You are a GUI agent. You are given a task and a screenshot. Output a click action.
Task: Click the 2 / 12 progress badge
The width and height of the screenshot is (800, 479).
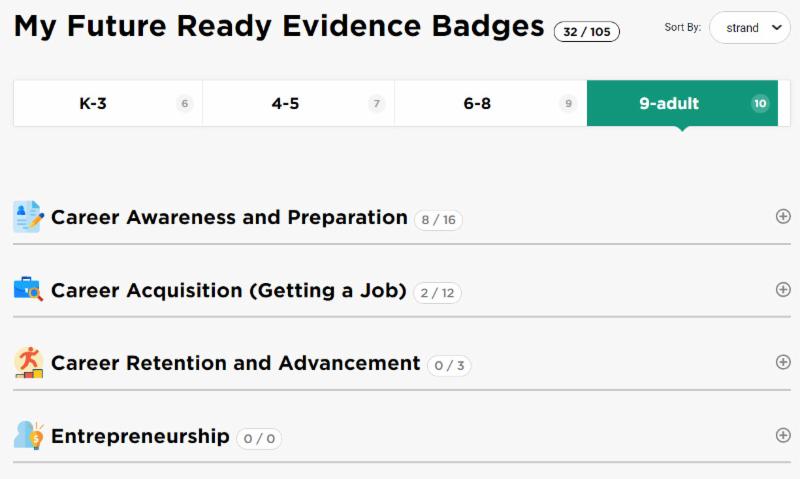[x=437, y=293]
